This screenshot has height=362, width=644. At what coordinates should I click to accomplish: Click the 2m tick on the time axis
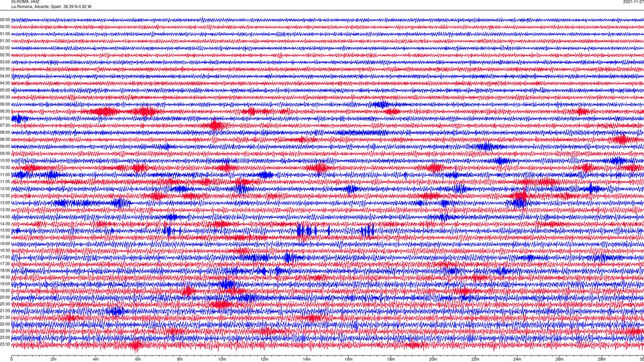[x=54, y=359]
